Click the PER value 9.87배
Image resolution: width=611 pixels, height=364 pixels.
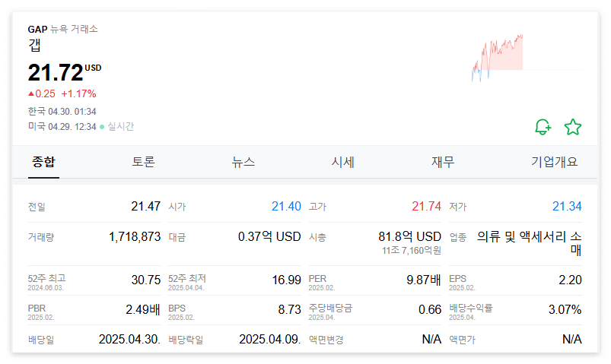click(424, 280)
